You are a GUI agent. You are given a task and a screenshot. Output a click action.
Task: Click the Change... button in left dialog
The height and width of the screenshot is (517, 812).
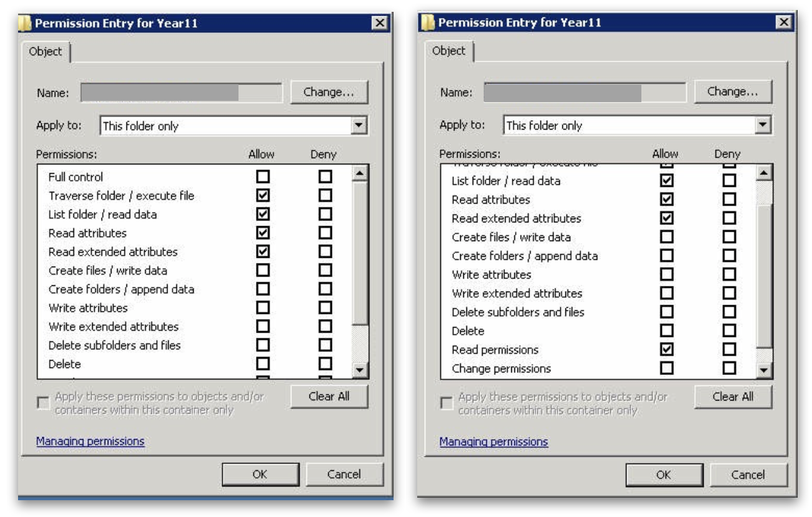[x=329, y=92]
